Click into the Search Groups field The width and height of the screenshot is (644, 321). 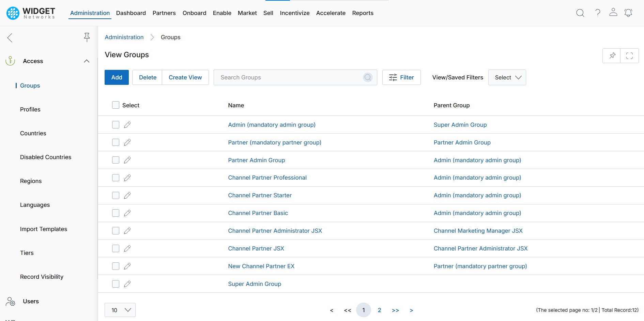[290, 77]
